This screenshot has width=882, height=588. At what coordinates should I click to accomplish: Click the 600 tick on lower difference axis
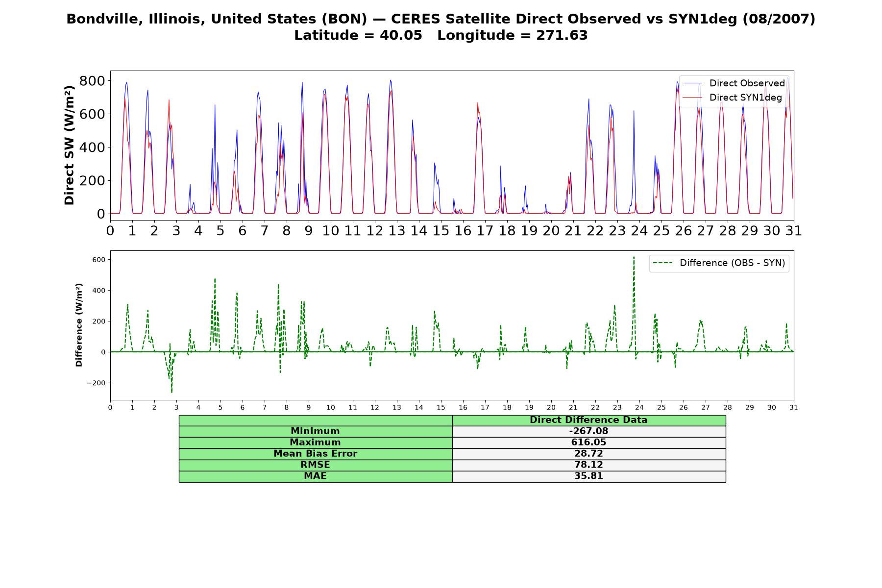pos(98,260)
